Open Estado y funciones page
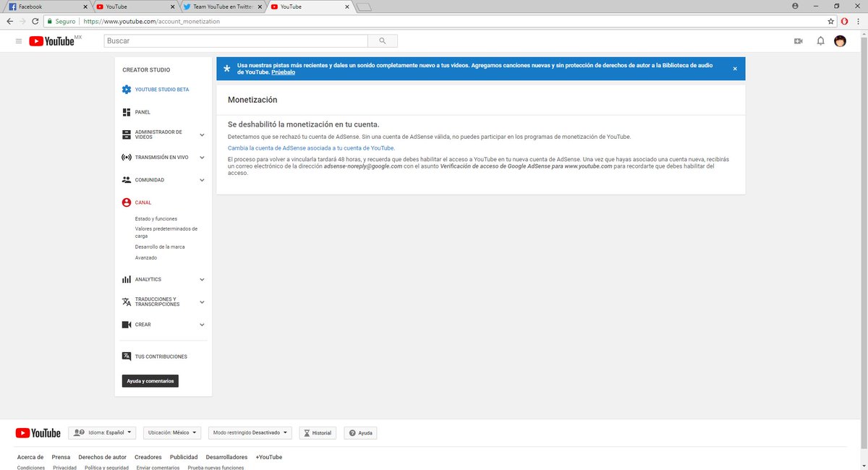Screen dimensions: 868x470 pyautogui.click(x=156, y=218)
